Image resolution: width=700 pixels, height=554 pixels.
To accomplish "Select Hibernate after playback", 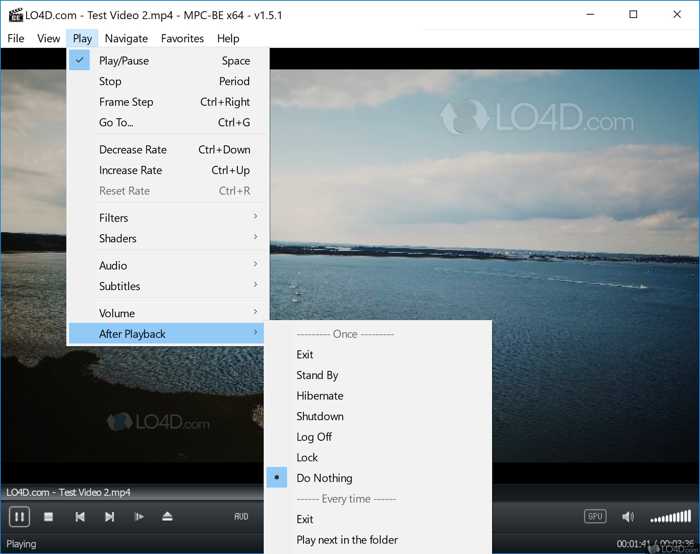I will (x=378, y=396).
